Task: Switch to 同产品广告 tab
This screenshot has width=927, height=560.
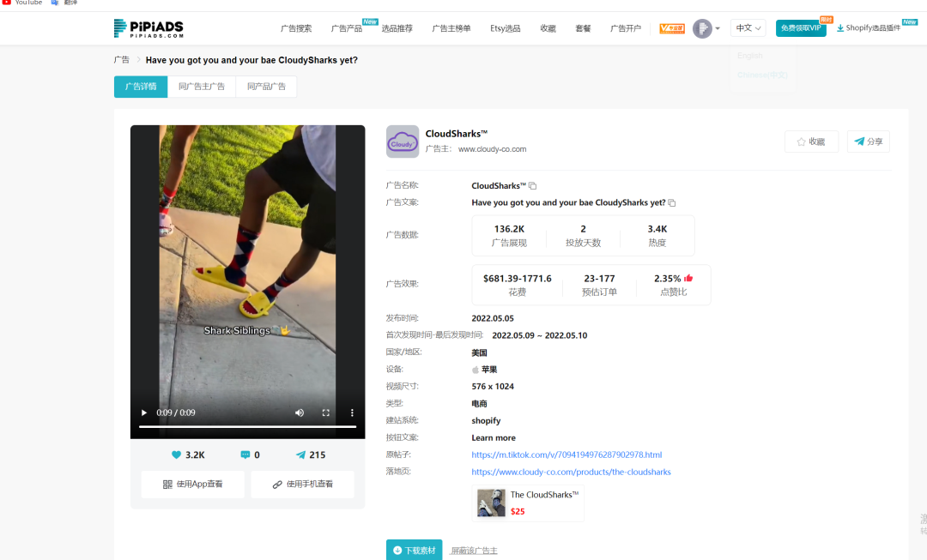Action: coord(266,87)
